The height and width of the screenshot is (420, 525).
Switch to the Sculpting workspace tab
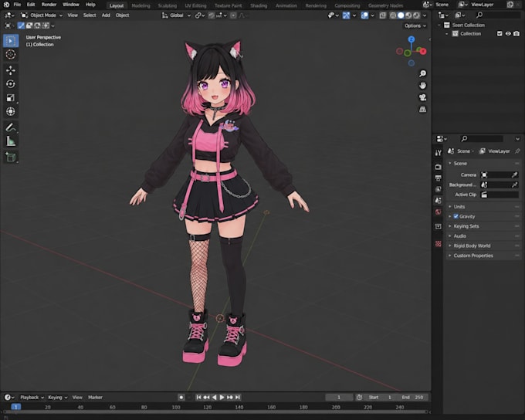(167, 5)
